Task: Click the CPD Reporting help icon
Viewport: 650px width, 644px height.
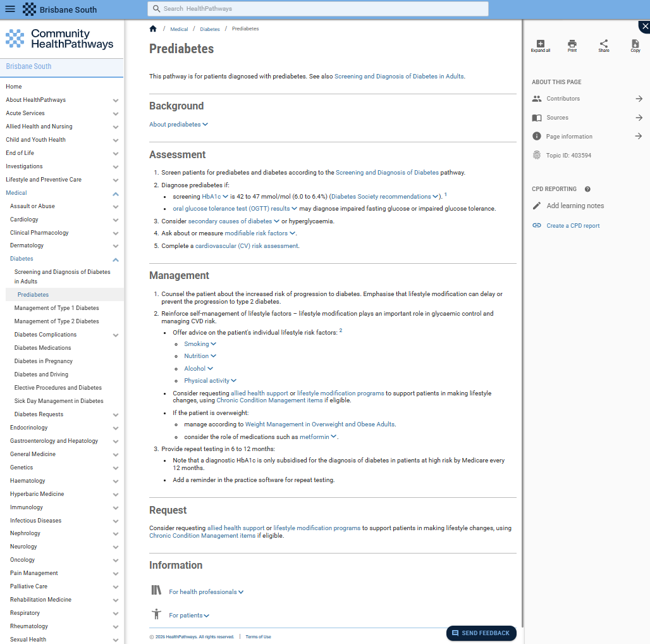Action: pyautogui.click(x=587, y=189)
